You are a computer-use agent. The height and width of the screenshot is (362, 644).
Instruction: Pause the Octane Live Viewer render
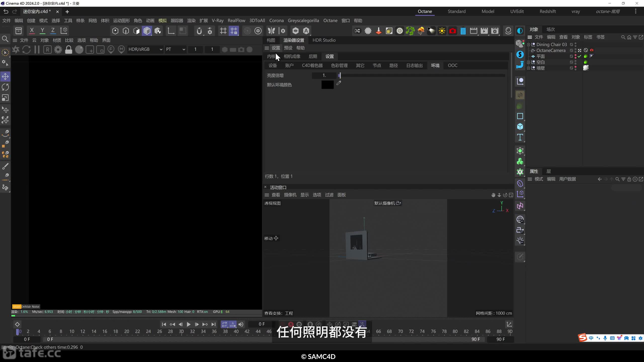pos(37,50)
